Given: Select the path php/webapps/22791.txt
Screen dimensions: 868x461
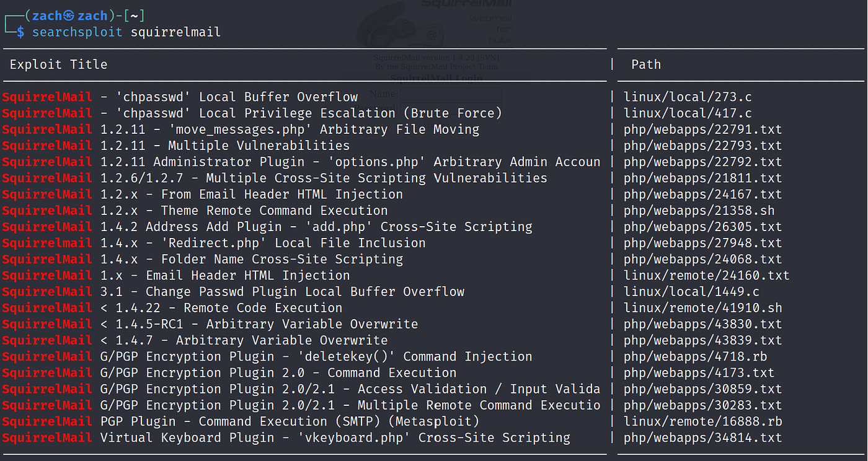Looking at the screenshot, I should tap(702, 130).
